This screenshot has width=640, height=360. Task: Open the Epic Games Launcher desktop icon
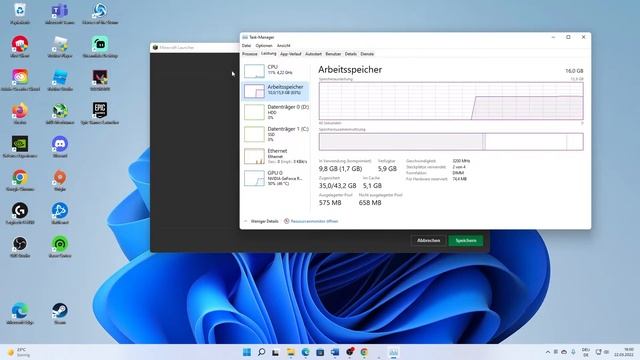100,113
